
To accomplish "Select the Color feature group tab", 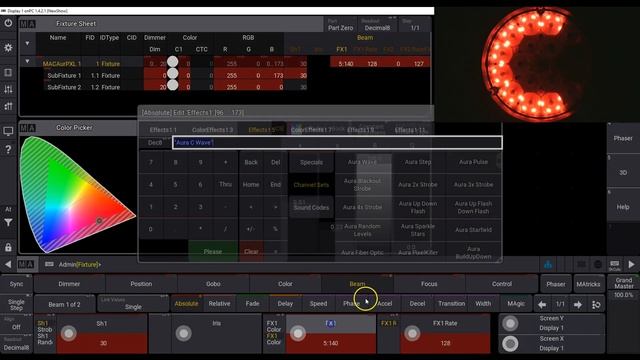I will coord(285,284).
